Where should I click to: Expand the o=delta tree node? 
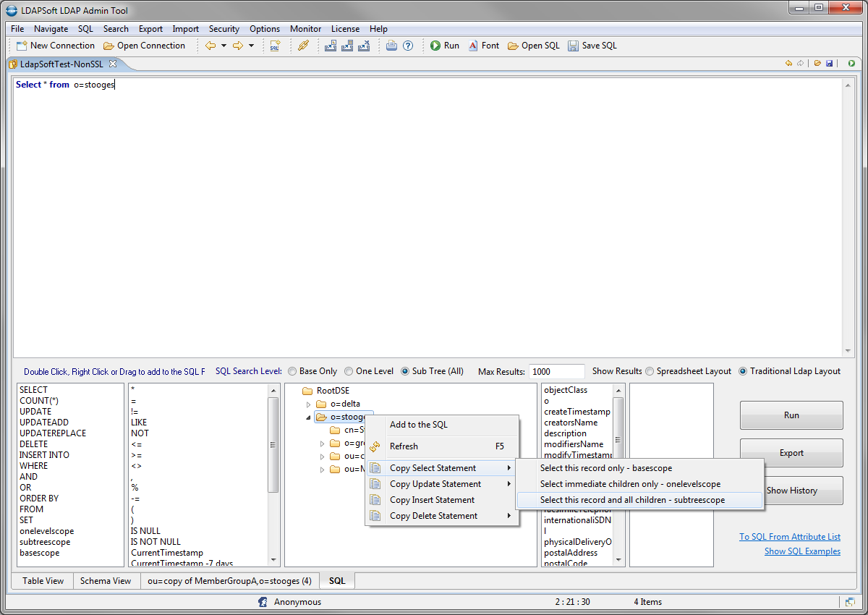pos(309,404)
